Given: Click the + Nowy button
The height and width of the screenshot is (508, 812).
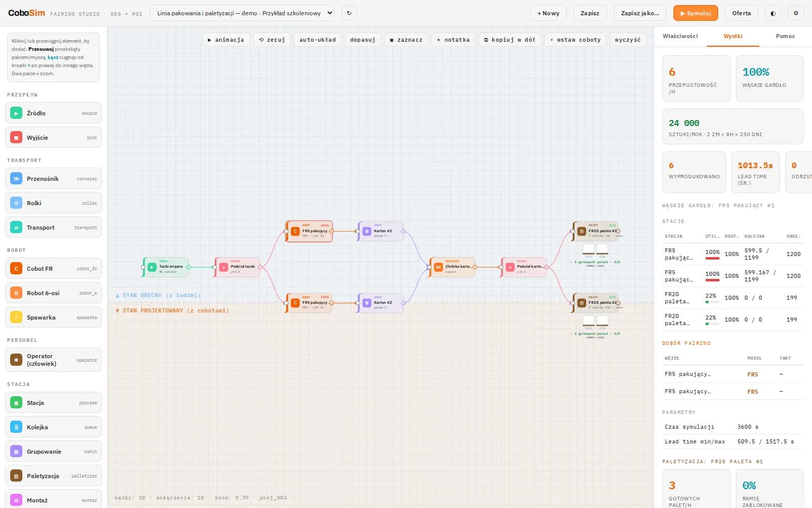Looking at the screenshot, I should 548,13.
